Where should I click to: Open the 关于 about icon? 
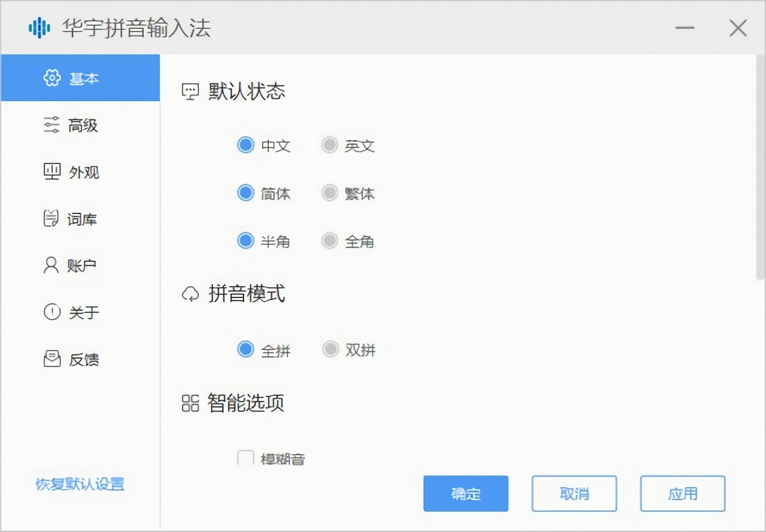point(51,312)
